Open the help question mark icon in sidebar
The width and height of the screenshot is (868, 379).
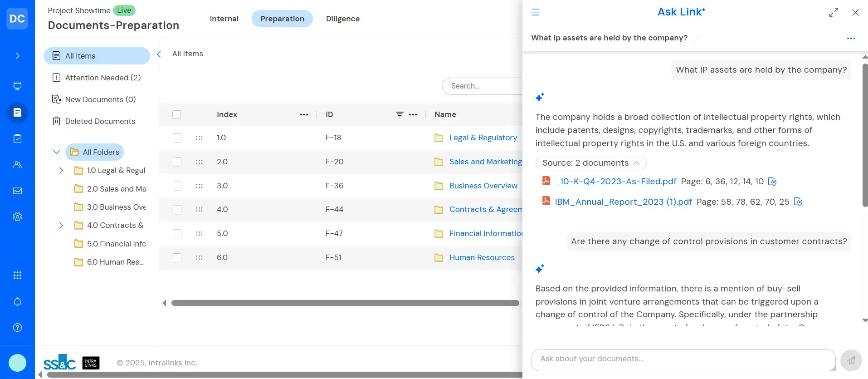click(17, 328)
